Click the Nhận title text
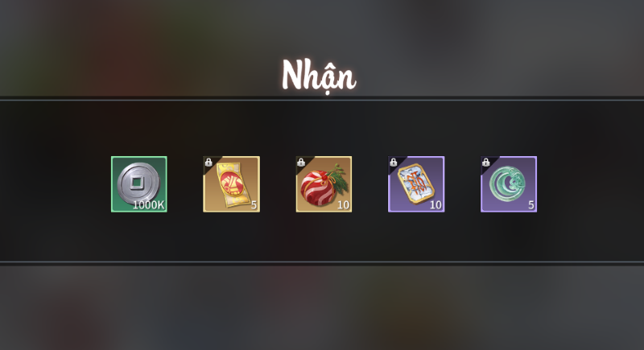Image resolution: width=644 pixels, height=350 pixels. 319,75
